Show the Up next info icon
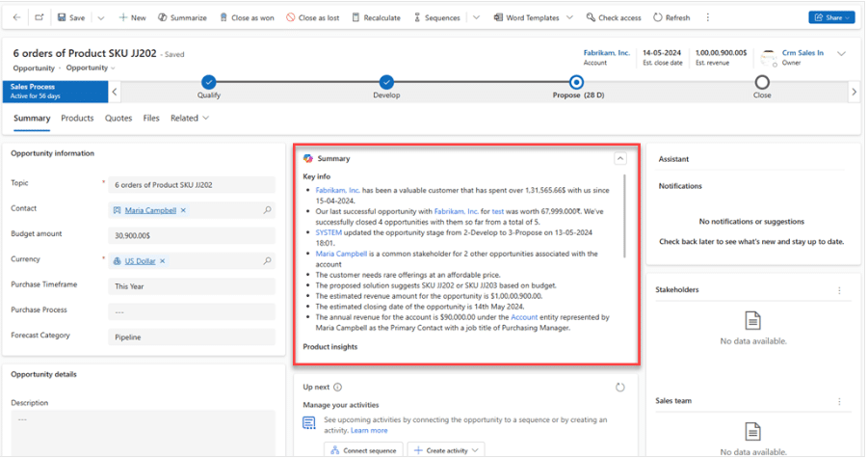 pyautogui.click(x=338, y=387)
